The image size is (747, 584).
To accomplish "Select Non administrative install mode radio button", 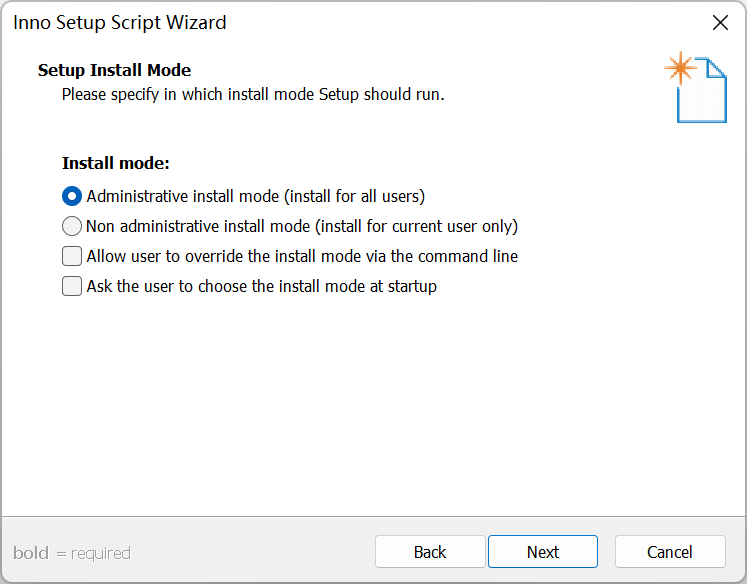I will coord(72,226).
